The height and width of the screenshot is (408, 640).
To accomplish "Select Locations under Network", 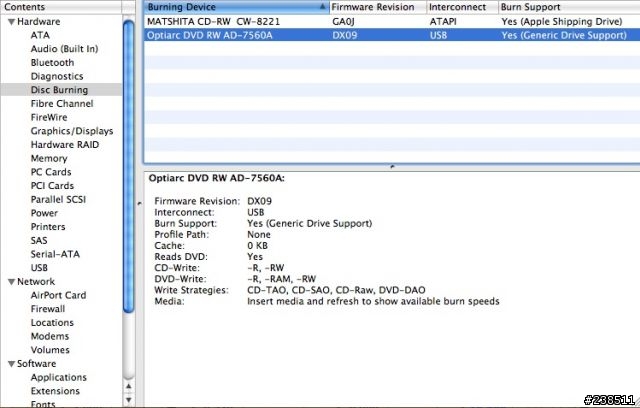I will [x=52, y=322].
